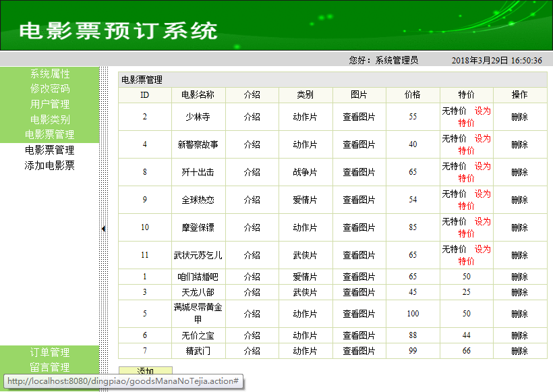Screen dimensions: 553x392
Task: View 查看图片 for 全球热恋
Action: 359,200
